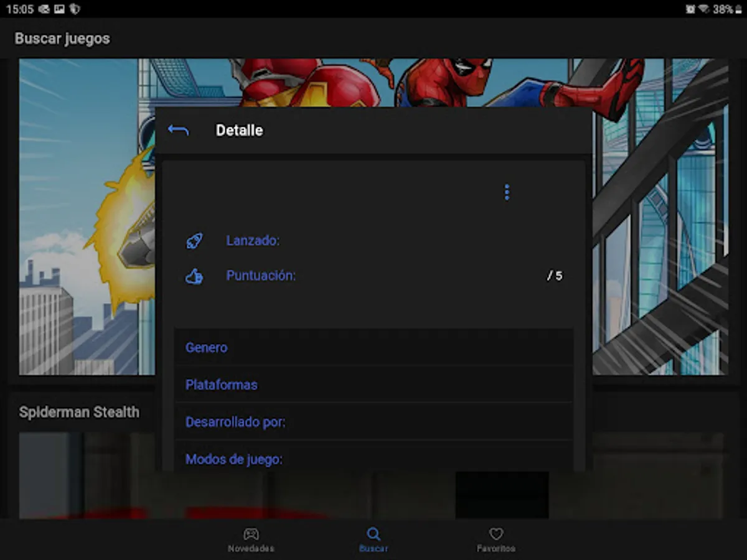
Task: Switch to the Favoritos tab label
Action: [x=496, y=548]
